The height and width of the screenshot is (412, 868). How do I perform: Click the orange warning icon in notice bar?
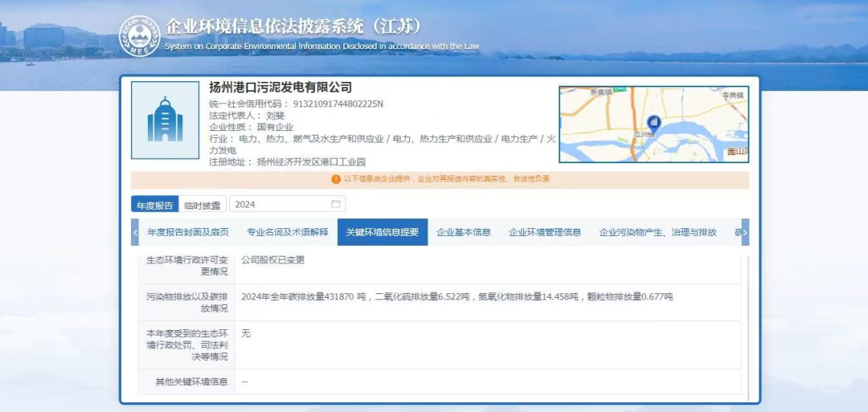point(336,179)
